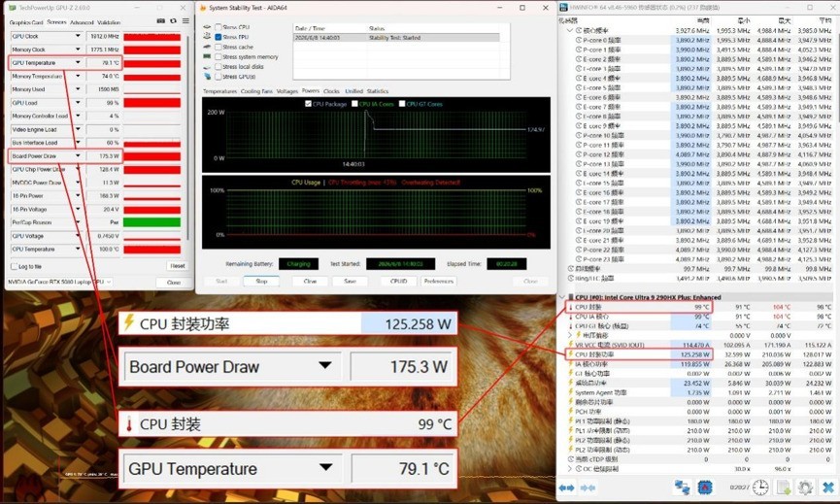Uncheck Stress FPU checkbox

click(218, 37)
